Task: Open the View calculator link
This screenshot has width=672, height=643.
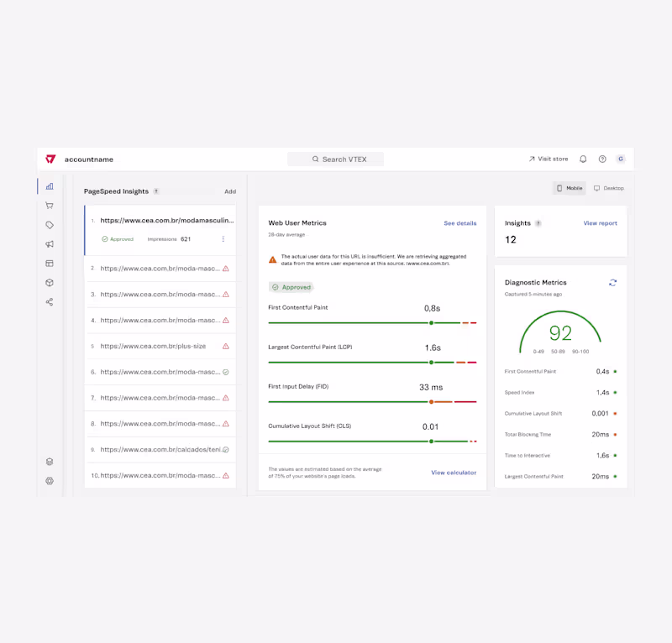Action: pyautogui.click(x=454, y=473)
